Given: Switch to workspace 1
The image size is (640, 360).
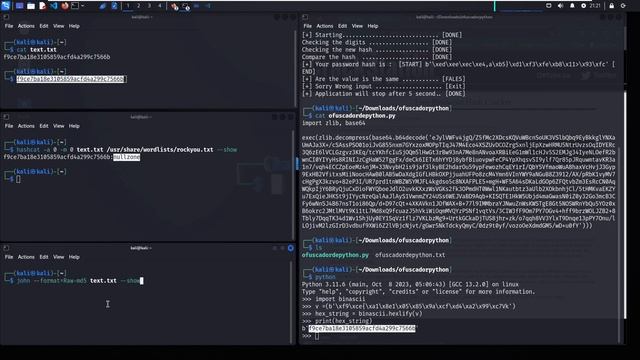Looking at the screenshot, I should [x=128, y=6].
